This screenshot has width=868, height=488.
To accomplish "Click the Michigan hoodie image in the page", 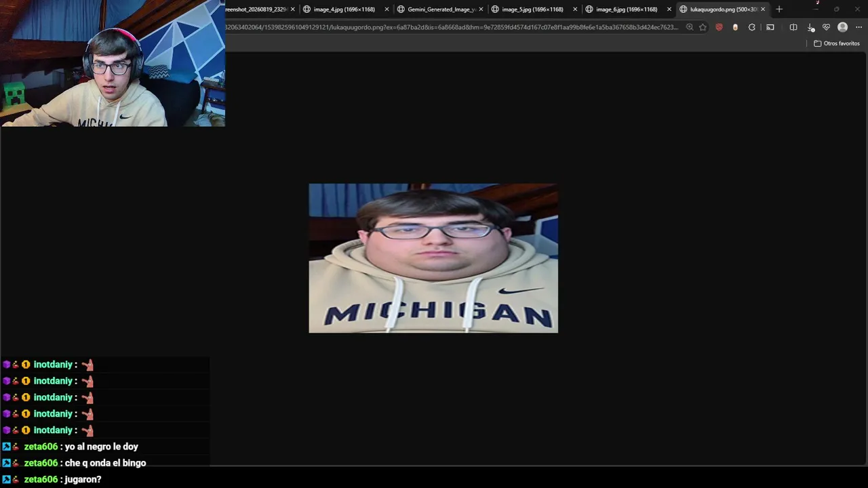I will tap(433, 258).
